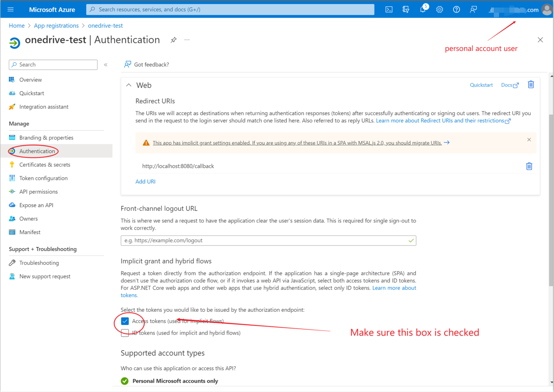Viewport: 554px width, 392px height.
Task: Click in the sidebar Search box
Action: 53,65
